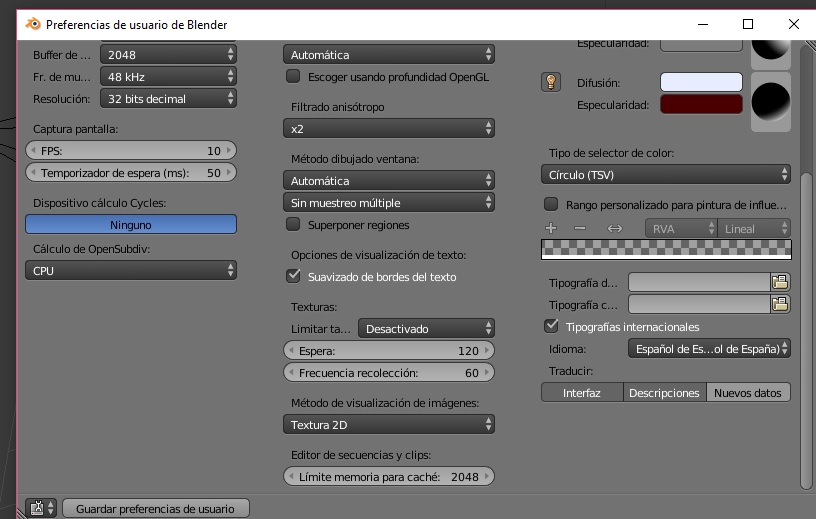This screenshot has width=816, height=519.
Task: Open the Lineal interpolation dropdown
Action: coord(754,228)
